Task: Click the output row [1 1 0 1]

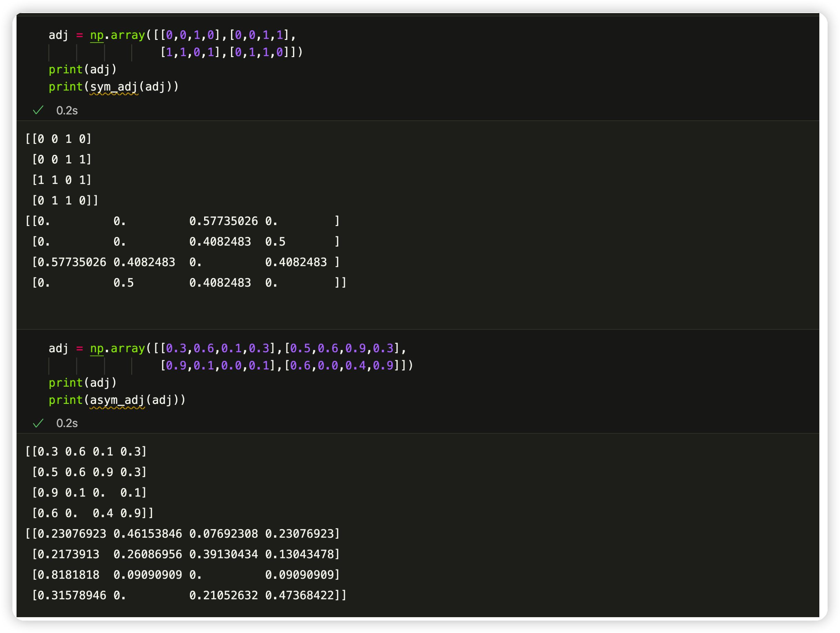Action: click(62, 180)
